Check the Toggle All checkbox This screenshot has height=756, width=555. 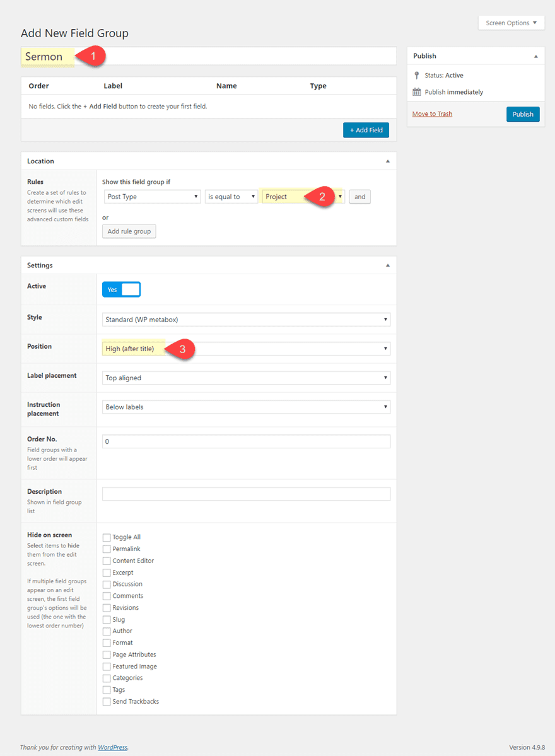[x=107, y=537]
